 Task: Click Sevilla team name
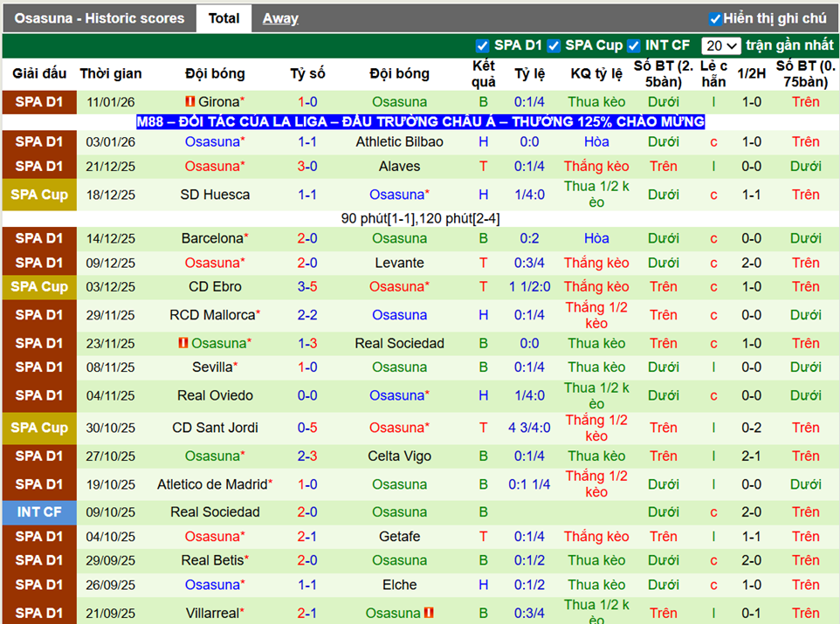212,367
